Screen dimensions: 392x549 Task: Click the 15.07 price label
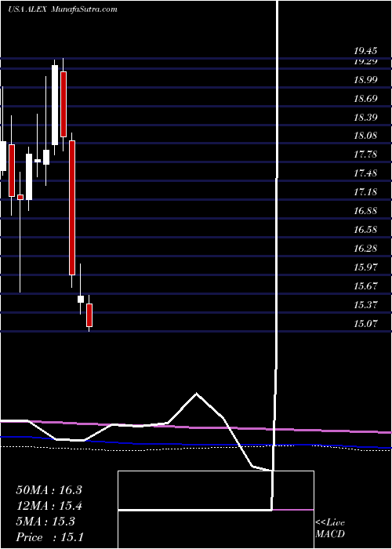(x=365, y=324)
